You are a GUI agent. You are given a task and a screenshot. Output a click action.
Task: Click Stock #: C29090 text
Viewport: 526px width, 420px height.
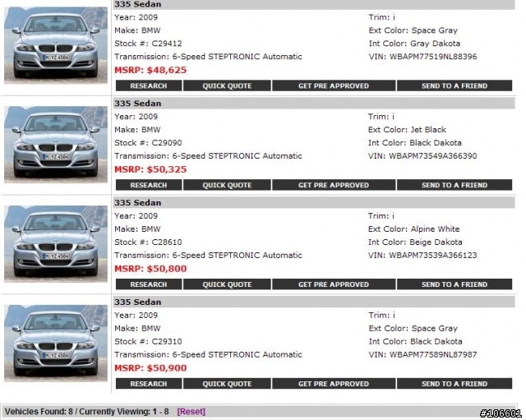(148, 142)
